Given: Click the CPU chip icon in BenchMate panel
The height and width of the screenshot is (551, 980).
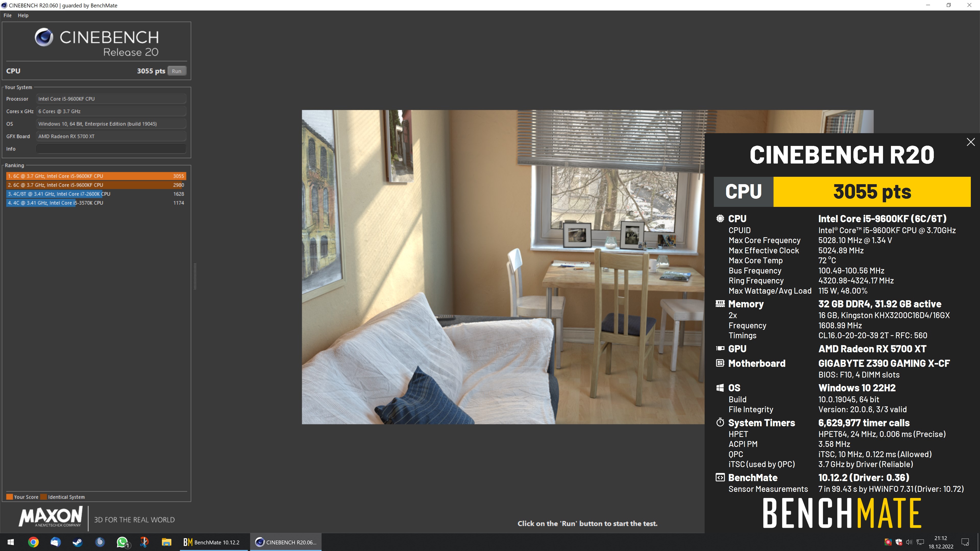Looking at the screenshot, I should pyautogui.click(x=720, y=219).
